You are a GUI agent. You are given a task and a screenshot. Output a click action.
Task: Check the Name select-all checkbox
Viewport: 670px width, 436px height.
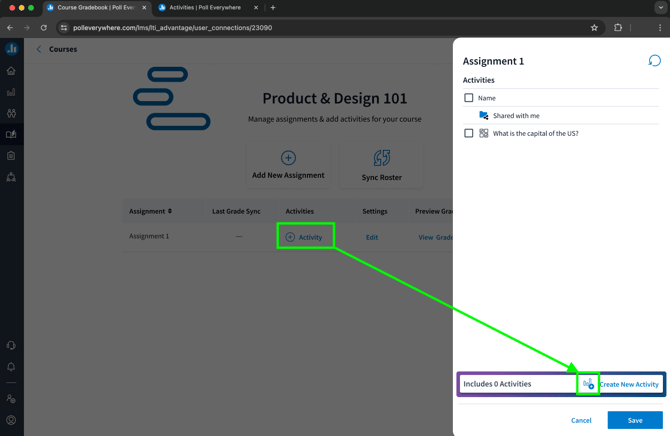click(469, 98)
